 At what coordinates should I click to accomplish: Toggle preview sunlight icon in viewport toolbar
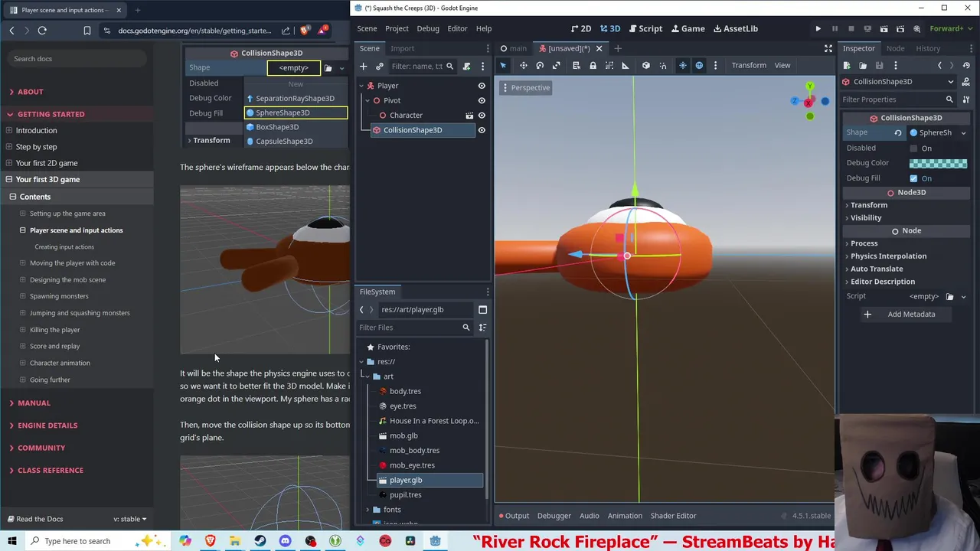pyautogui.click(x=683, y=66)
